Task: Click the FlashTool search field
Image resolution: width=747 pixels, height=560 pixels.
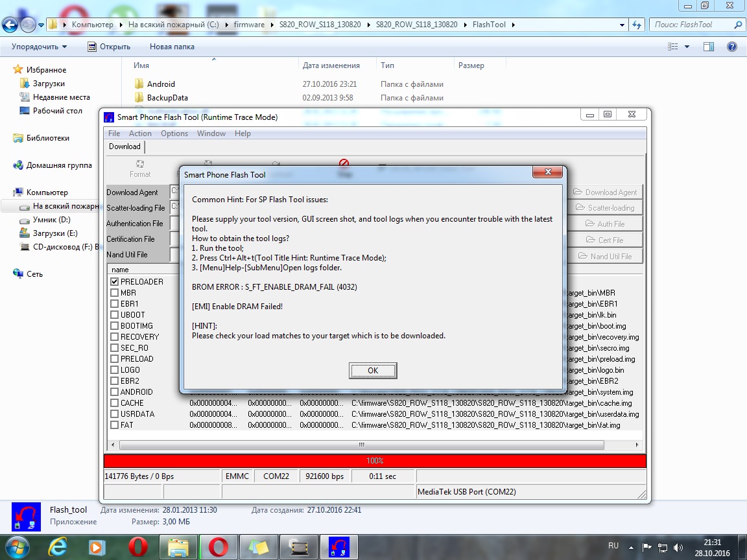Action: tap(691, 25)
